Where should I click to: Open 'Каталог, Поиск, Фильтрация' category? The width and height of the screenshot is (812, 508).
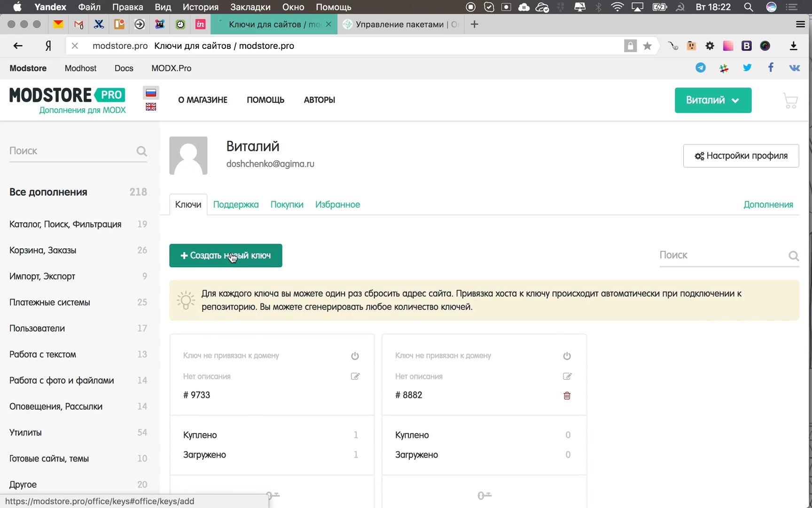tap(78, 224)
